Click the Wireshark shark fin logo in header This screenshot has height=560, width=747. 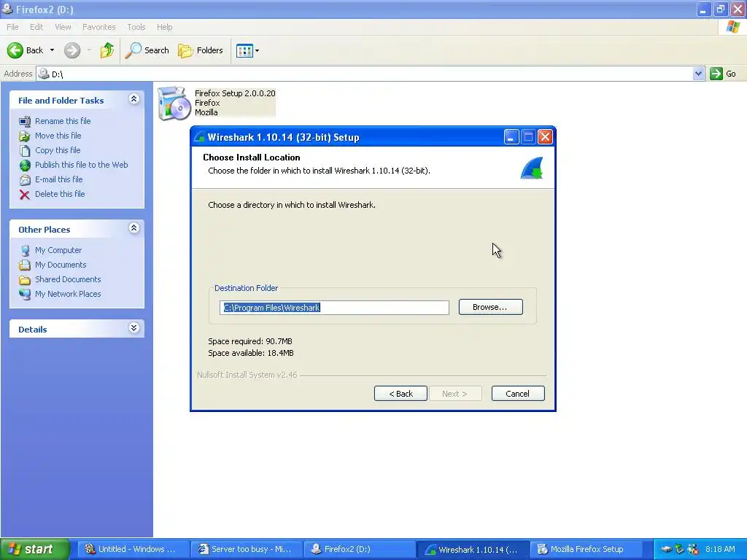[532, 168]
